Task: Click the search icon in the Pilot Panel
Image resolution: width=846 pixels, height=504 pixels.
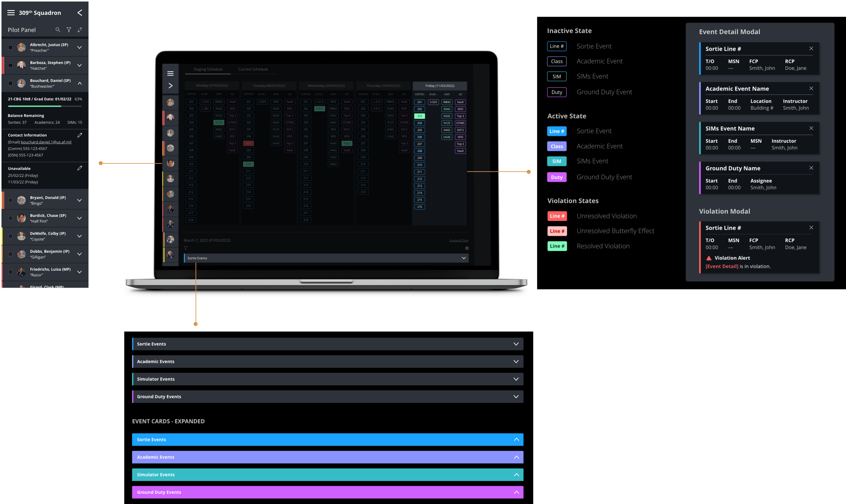Action: pyautogui.click(x=58, y=30)
